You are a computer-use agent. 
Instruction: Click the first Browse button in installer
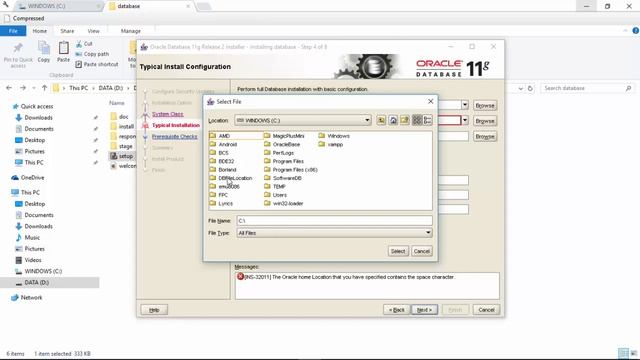(x=485, y=105)
